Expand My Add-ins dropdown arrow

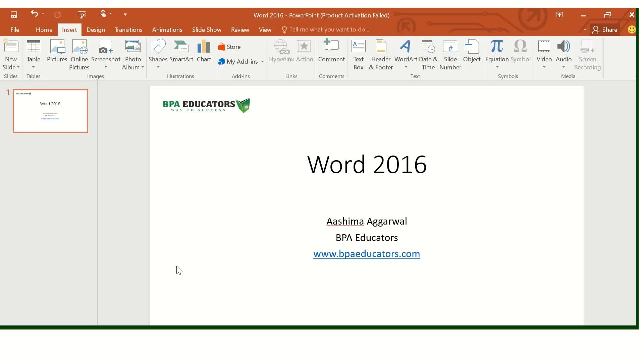coord(262,62)
